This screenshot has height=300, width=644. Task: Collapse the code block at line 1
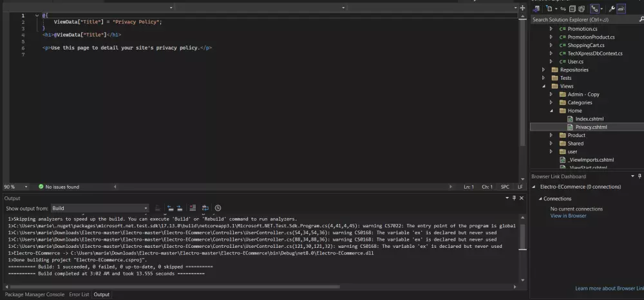pos(37,15)
